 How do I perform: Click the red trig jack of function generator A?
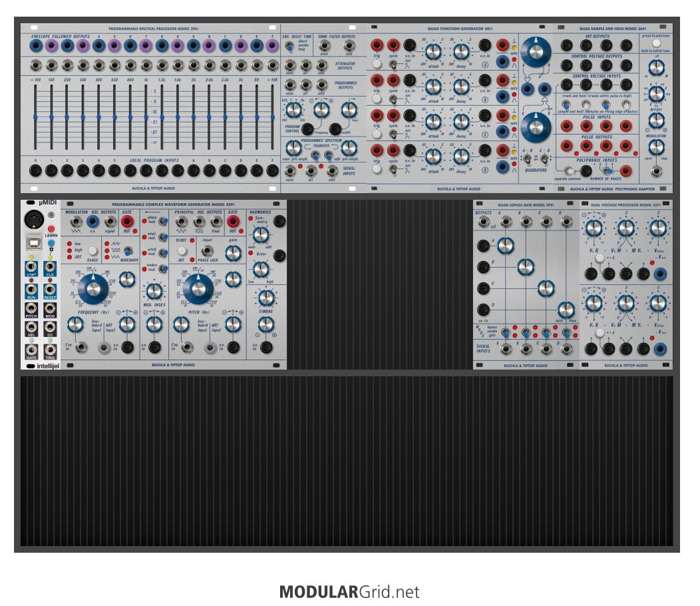377,45
